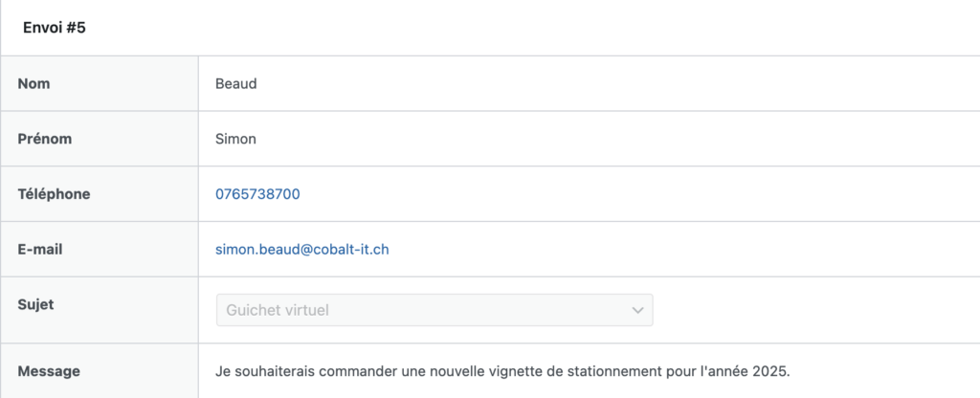The width and height of the screenshot is (980, 398).
Task: Open the simon.beaud@cobalt-it.ch email link
Action: 301,250
